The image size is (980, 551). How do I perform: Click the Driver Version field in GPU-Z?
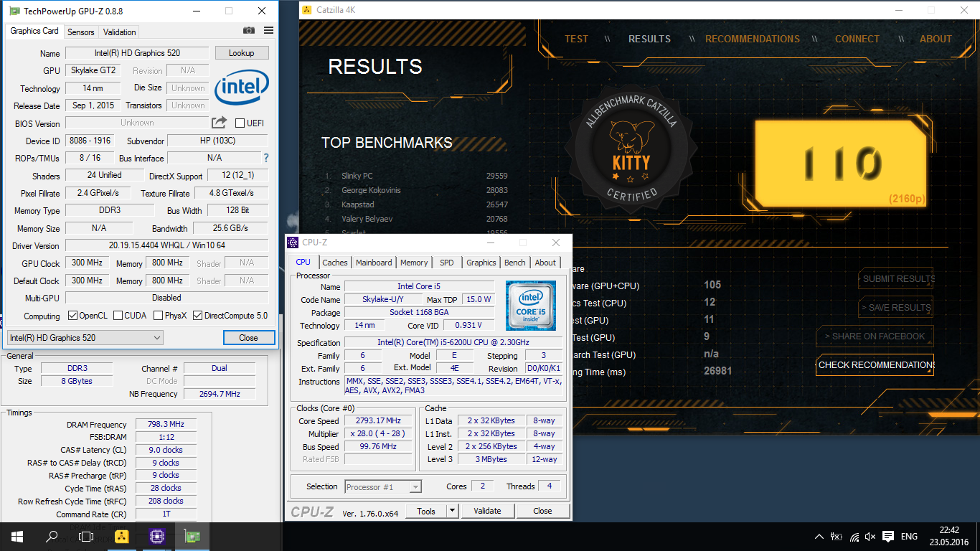[166, 245]
